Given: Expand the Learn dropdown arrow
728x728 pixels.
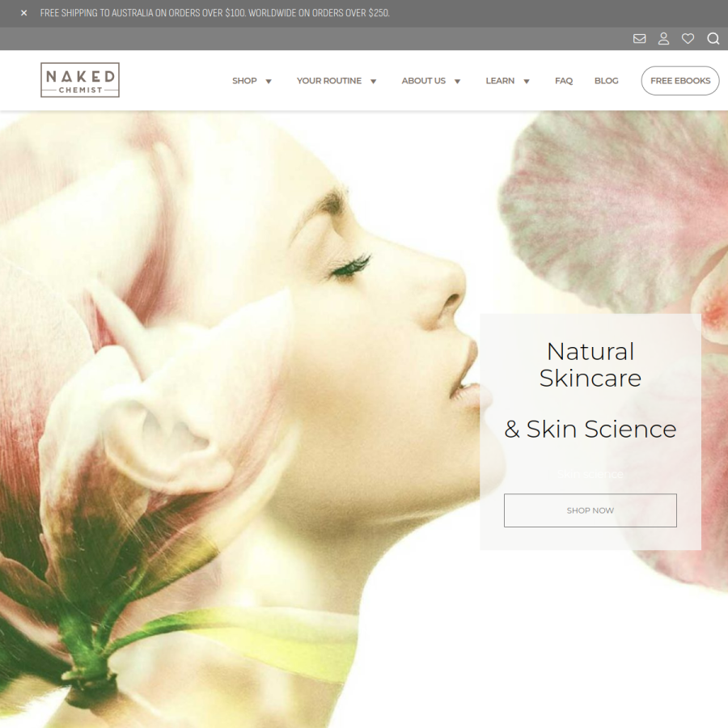Looking at the screenshot, I should pos(527,81).
